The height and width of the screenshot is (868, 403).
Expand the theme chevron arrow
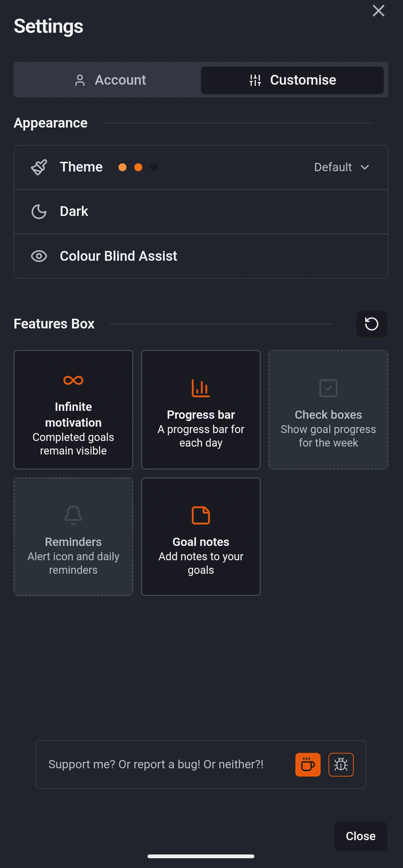point(365,167)
